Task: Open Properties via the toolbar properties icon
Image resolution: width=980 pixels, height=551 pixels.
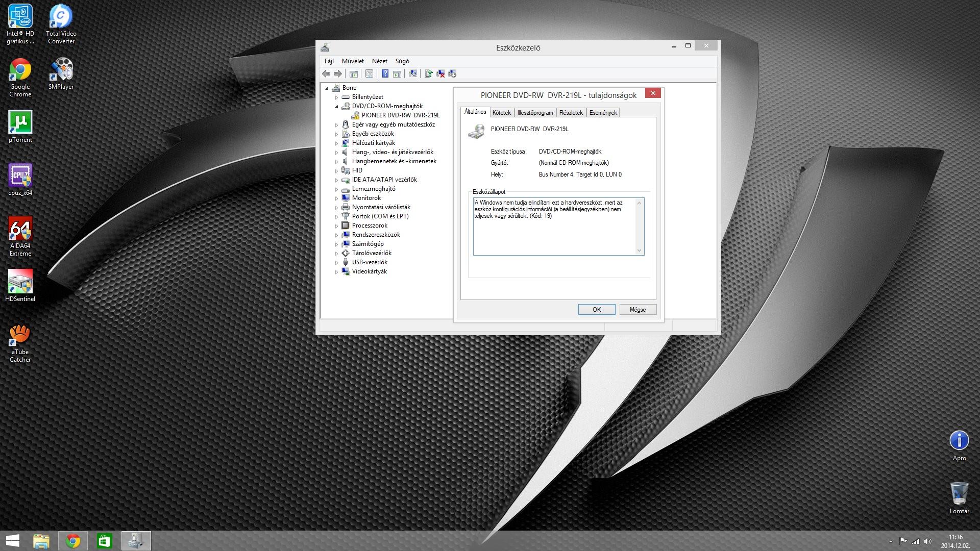Action: (369, 74)
